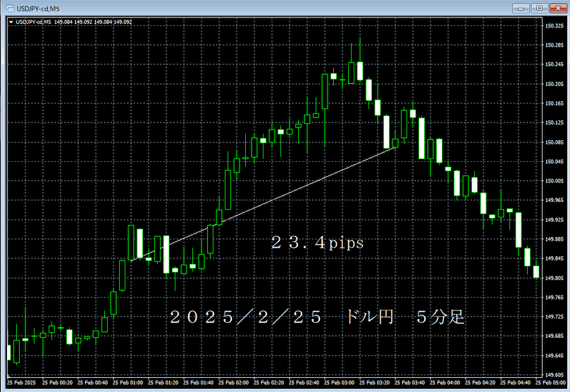Select the "ドル円" text label

(x=369, y=317)
